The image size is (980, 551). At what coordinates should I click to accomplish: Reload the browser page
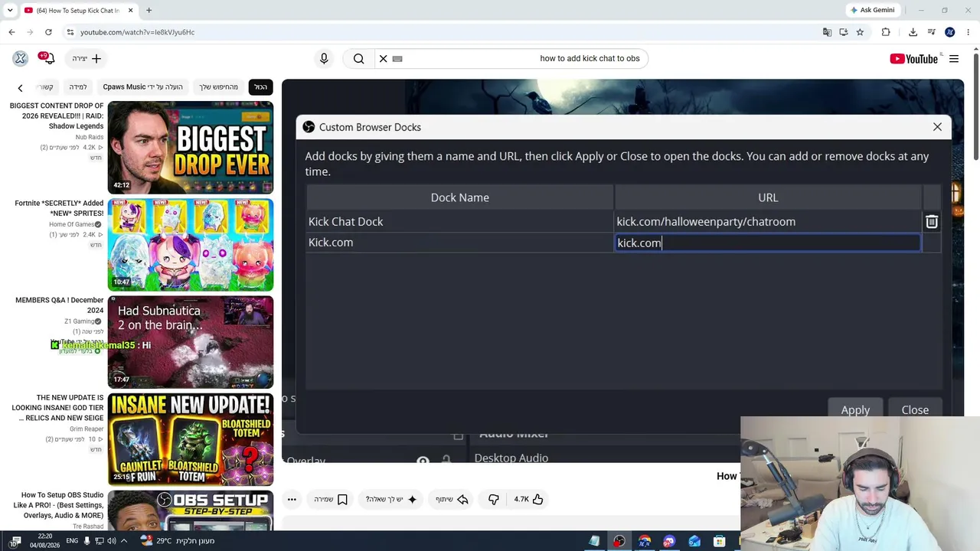[x=48, y=32]
